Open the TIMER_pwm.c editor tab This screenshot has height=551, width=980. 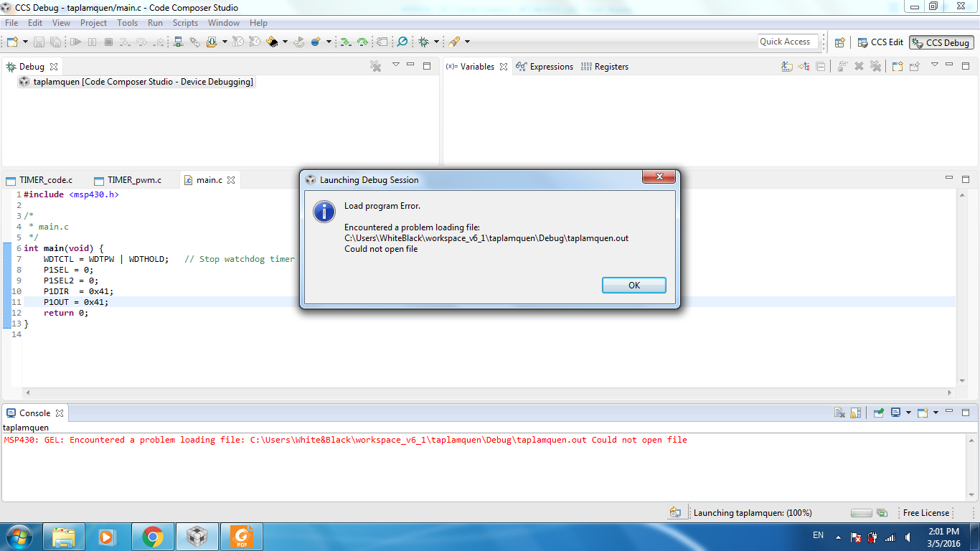click(133, 180)
